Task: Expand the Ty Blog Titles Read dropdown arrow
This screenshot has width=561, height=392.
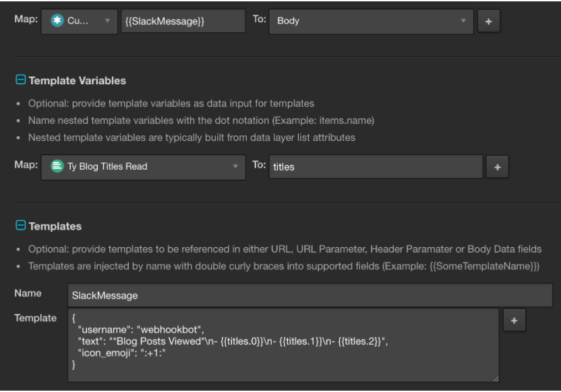Action: [235, 166]
